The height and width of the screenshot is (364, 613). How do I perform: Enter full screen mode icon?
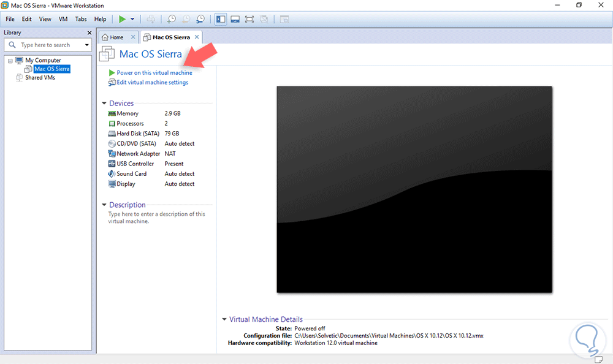click(249, 19)
